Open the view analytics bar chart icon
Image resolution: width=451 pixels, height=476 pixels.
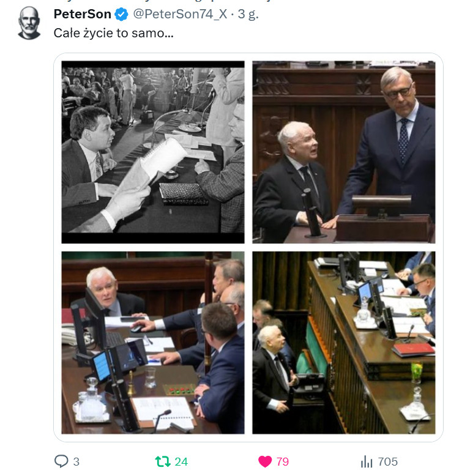pos(367,461)
